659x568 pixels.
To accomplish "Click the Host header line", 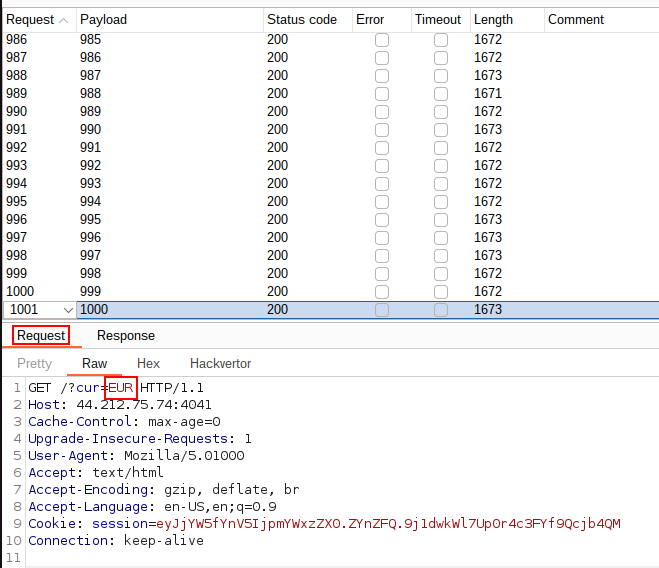I will [x=120, y=404].
